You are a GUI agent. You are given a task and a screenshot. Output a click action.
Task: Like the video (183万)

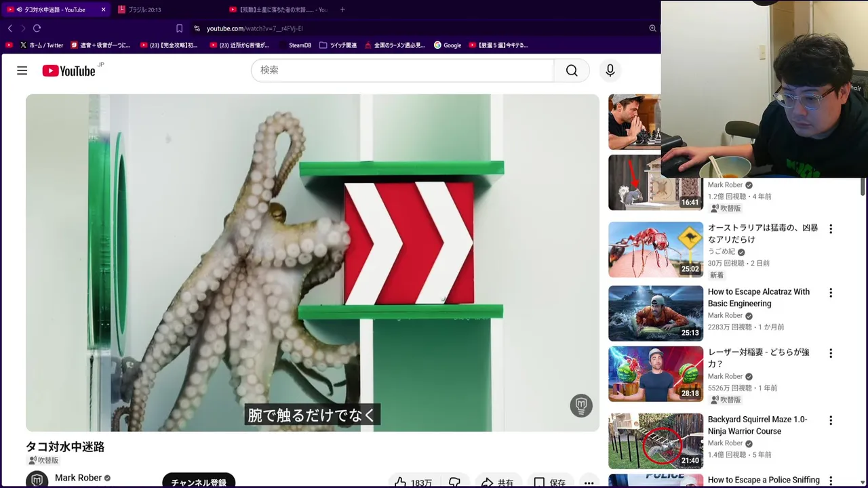click(414, 482)
